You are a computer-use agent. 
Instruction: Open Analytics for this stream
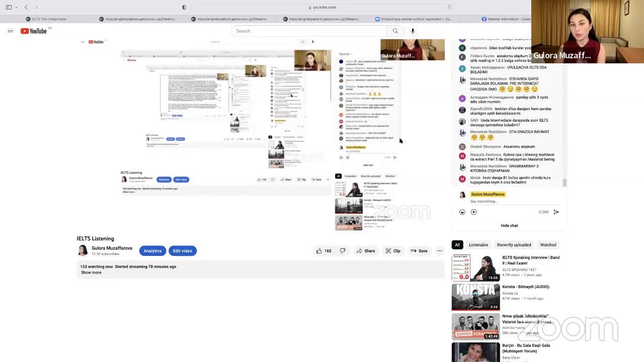point(152,251)
